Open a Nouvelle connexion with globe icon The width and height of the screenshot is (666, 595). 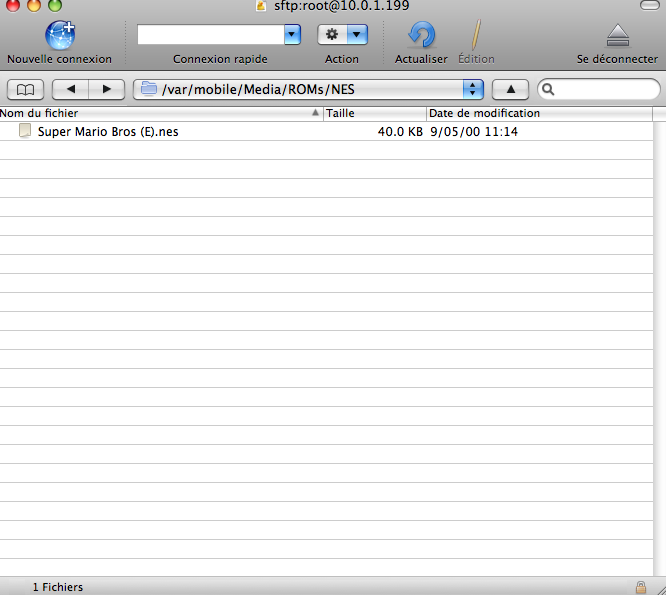(60, 36)
